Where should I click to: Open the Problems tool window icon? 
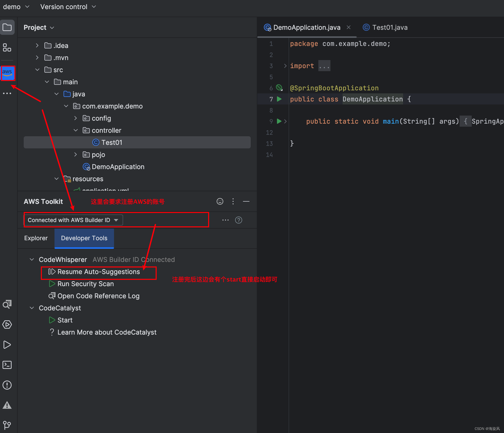[x=7, y=385]
